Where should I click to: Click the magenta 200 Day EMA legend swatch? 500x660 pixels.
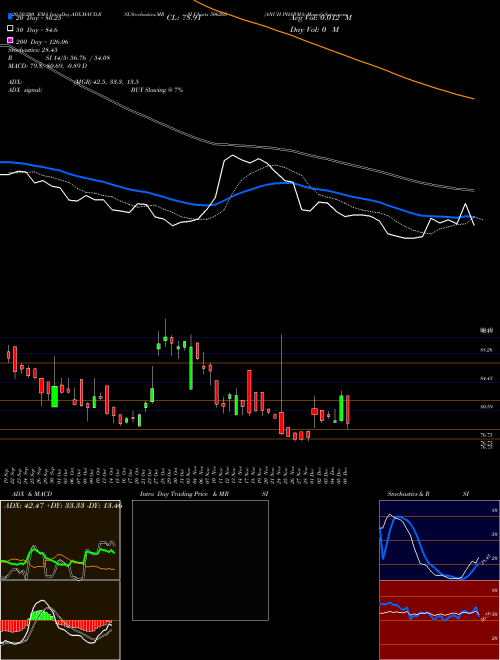(x=10, y=40)
